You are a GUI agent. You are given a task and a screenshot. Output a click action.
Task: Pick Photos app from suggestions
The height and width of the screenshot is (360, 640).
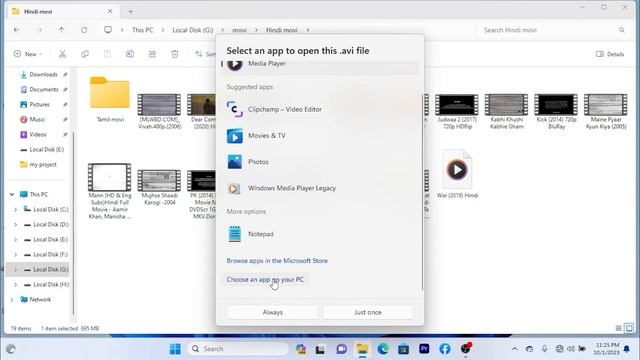click(x=320, y=162)
